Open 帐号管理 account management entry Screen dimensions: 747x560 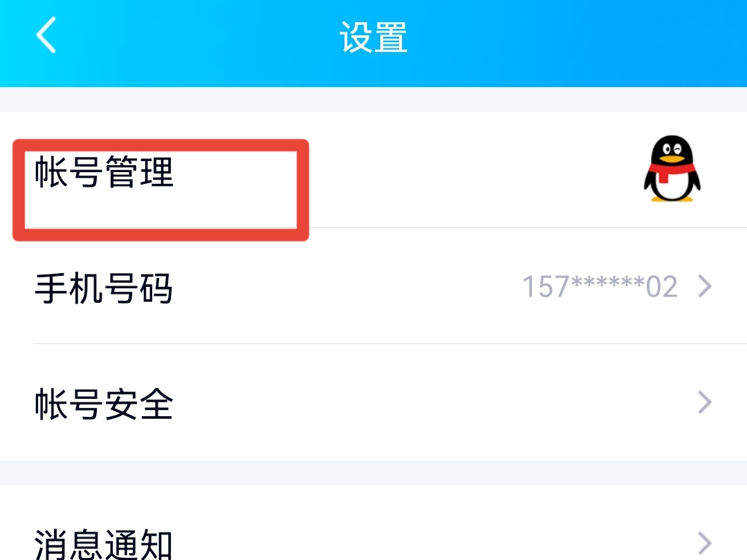104,171
